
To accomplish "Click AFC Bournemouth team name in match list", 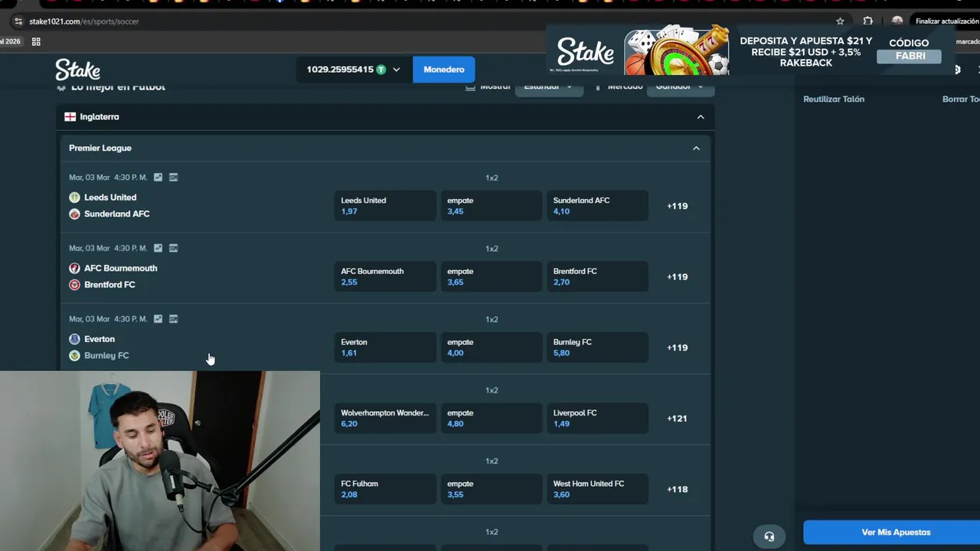I will [x=121, y=268].
